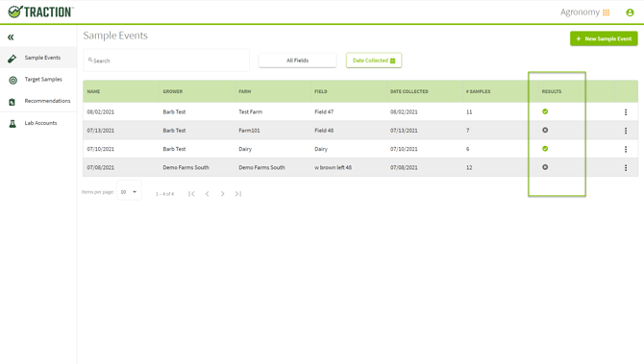Click the calendar icon in Date Collected
644x364 pixels.
(x=392, y=61)
